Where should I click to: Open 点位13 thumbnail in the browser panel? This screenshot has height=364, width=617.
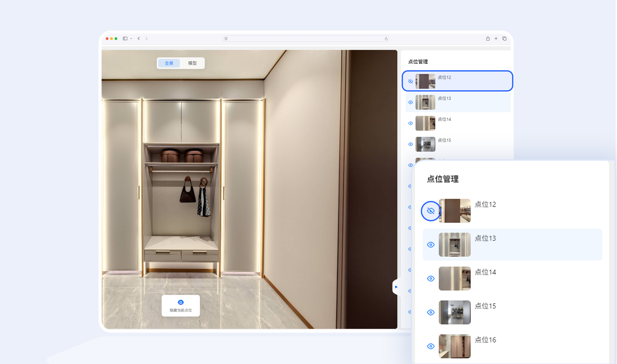coord(425,102)
